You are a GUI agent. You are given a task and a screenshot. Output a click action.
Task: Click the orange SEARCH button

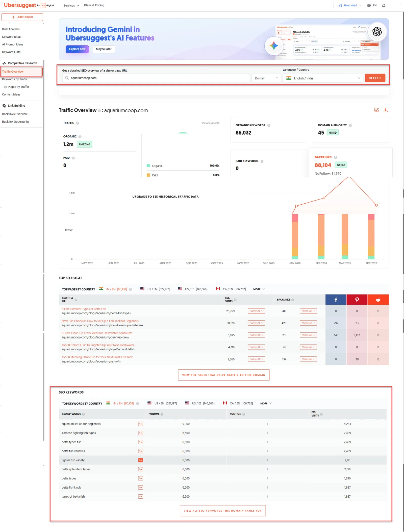coord(375,78)
